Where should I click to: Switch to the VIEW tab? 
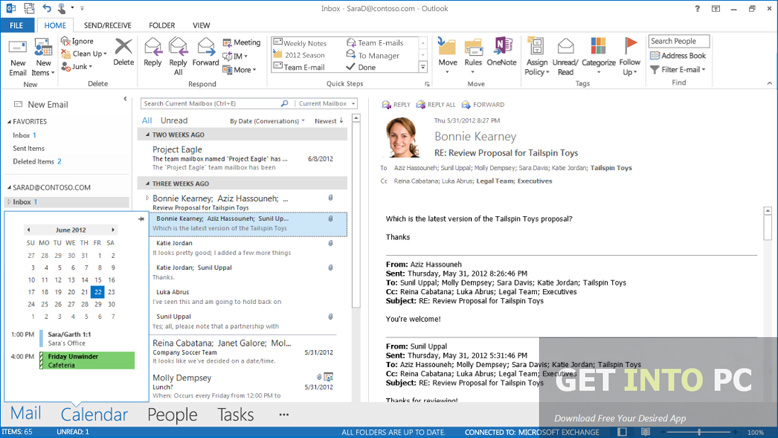(201, 25)
